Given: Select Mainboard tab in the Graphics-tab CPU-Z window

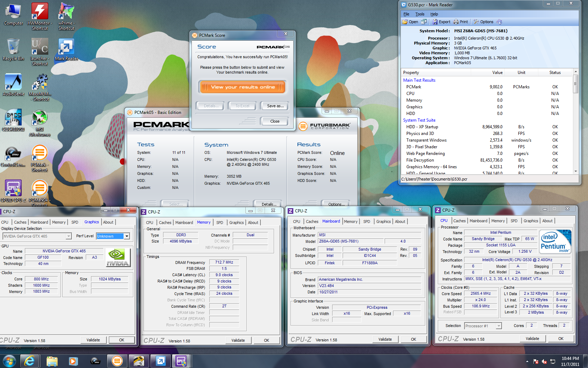Looking at the screenshot, I should tap(39, 222).
